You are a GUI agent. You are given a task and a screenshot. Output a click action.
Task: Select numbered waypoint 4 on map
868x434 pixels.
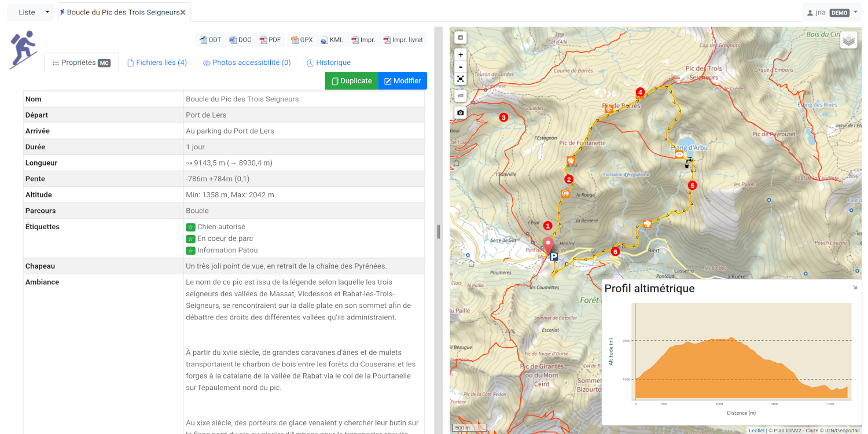(x=640, y=92)
